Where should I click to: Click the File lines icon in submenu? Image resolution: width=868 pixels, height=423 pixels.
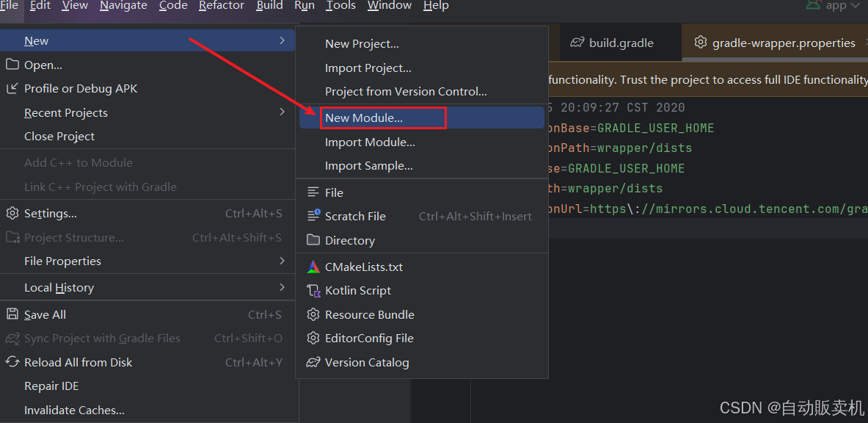pyautogui.click(x=313, y=192)
